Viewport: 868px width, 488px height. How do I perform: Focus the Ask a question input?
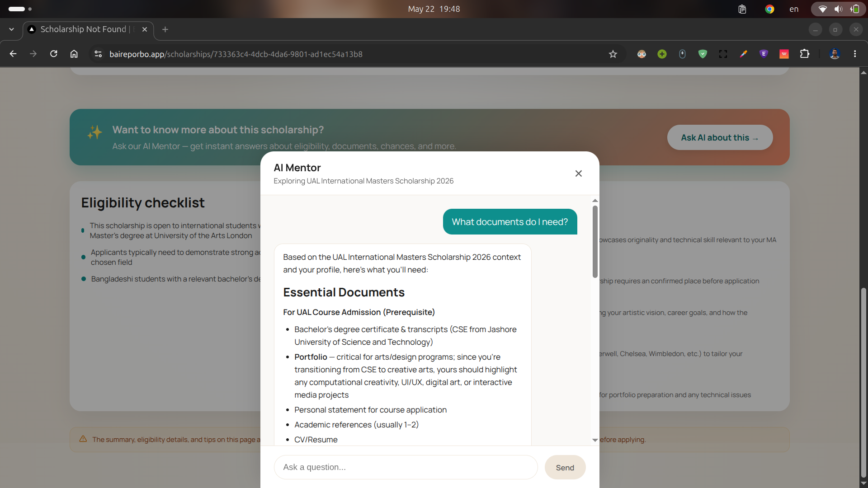(x=406, y=467)
